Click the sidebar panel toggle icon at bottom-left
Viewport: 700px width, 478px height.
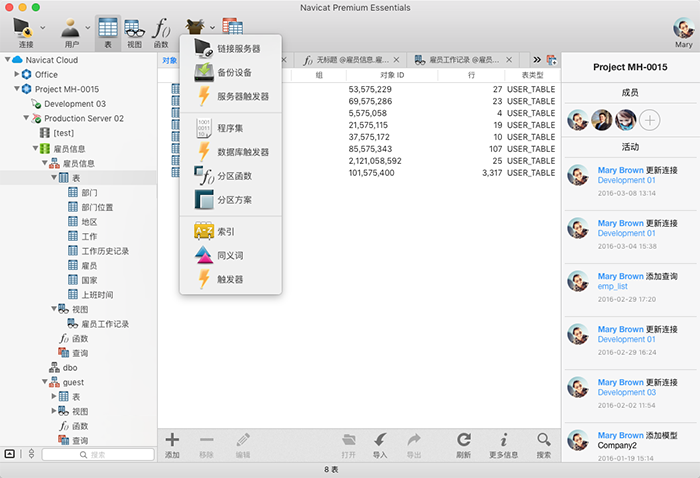point(9,454)
